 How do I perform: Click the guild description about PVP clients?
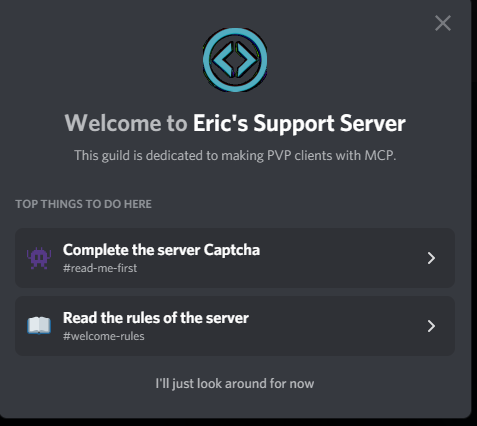click(235, 155)
